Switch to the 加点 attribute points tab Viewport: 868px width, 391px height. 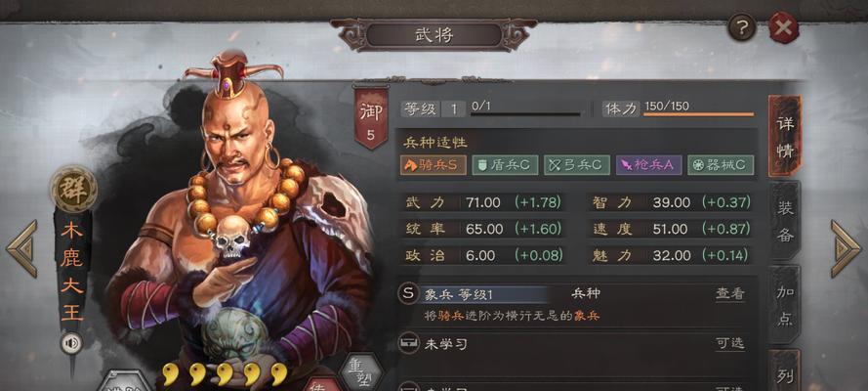[x=784, y=305]
